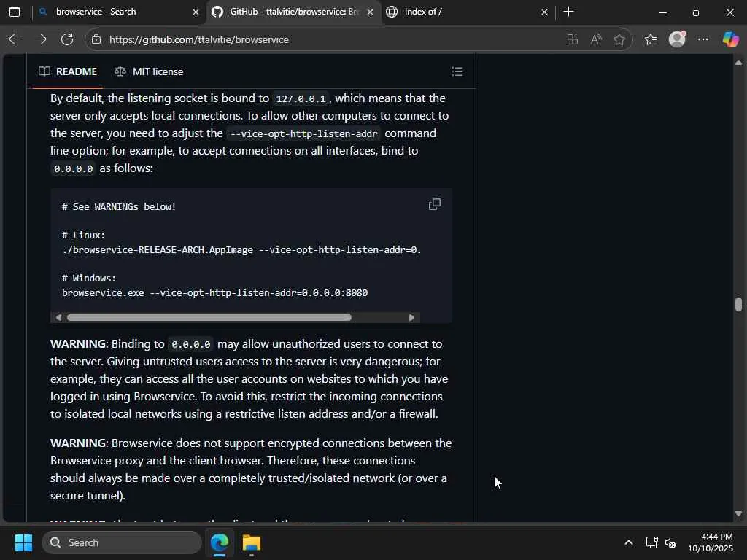Open the network status tray icon
Viewport: 747px width, 560px height.
(651, 542)
